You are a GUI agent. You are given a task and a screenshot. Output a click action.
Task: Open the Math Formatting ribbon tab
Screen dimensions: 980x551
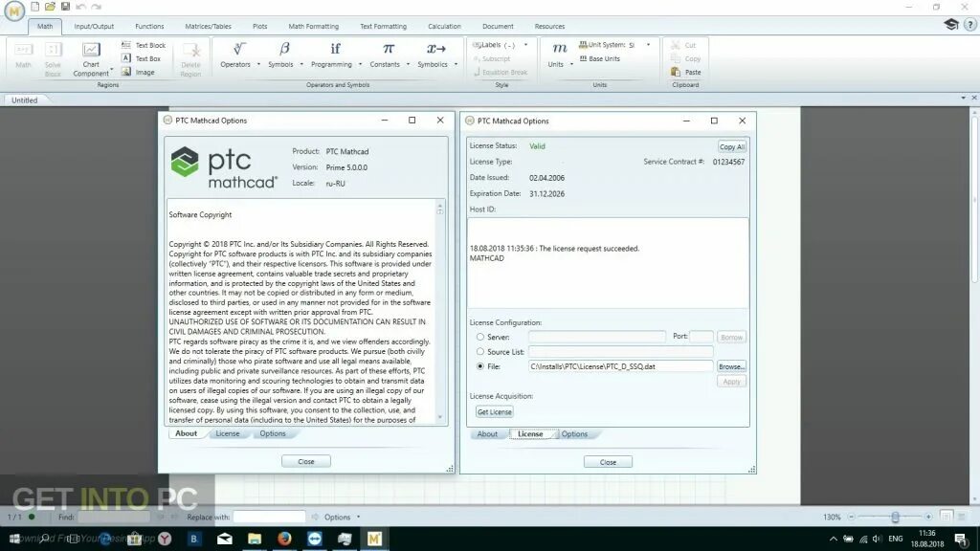coord(314,26)
